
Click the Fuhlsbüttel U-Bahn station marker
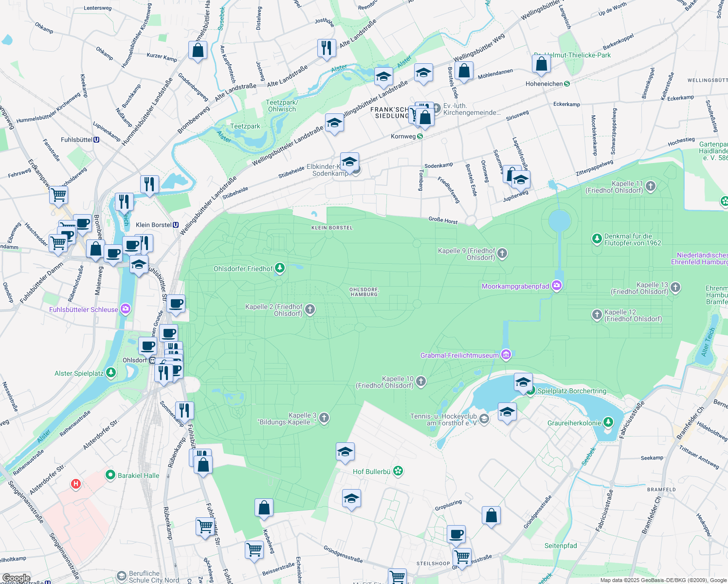[95, 139]
